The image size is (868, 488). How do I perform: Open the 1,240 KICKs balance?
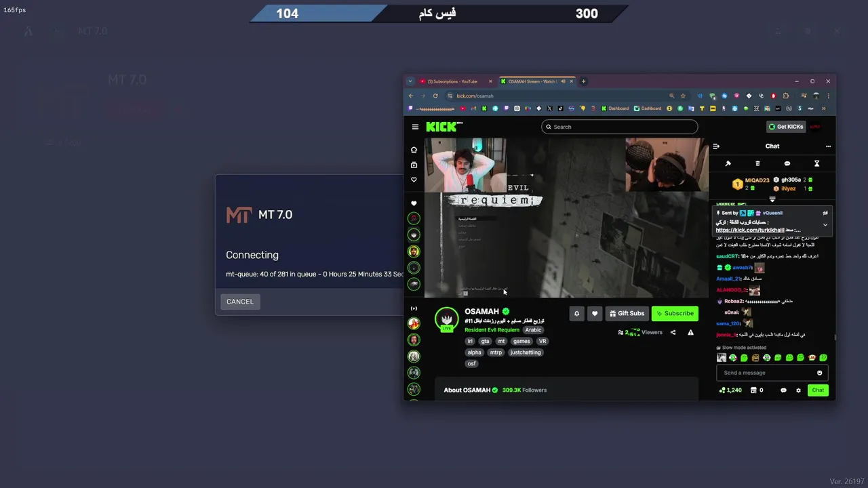pos(730,390)
